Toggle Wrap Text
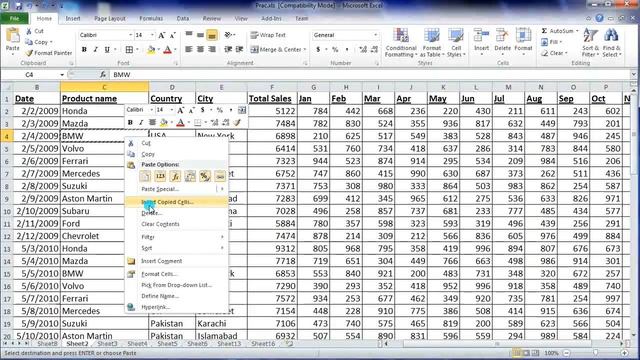This screenshot has height=360, width=640. coord(268,35)
